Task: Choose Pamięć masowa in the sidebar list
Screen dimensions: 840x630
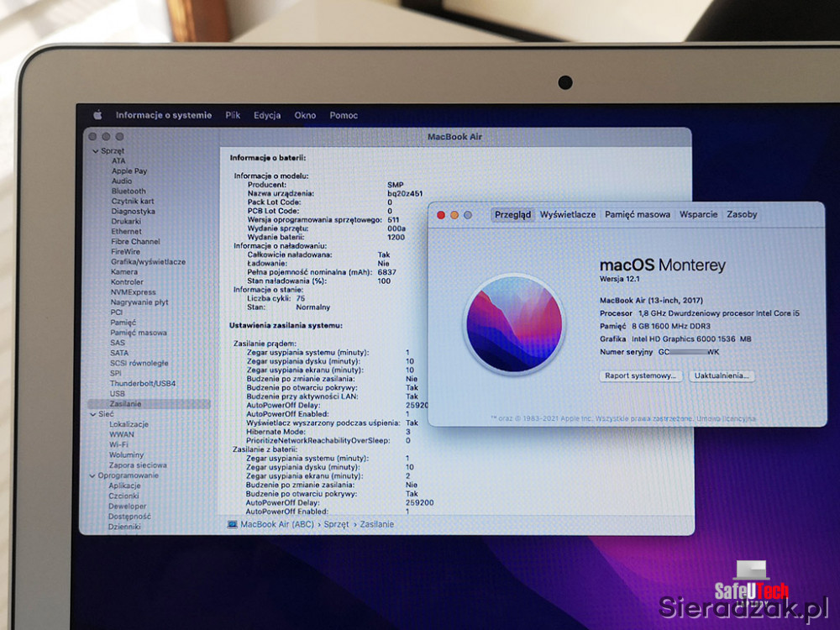Action: pyautogui.click(x=138, y=333)
